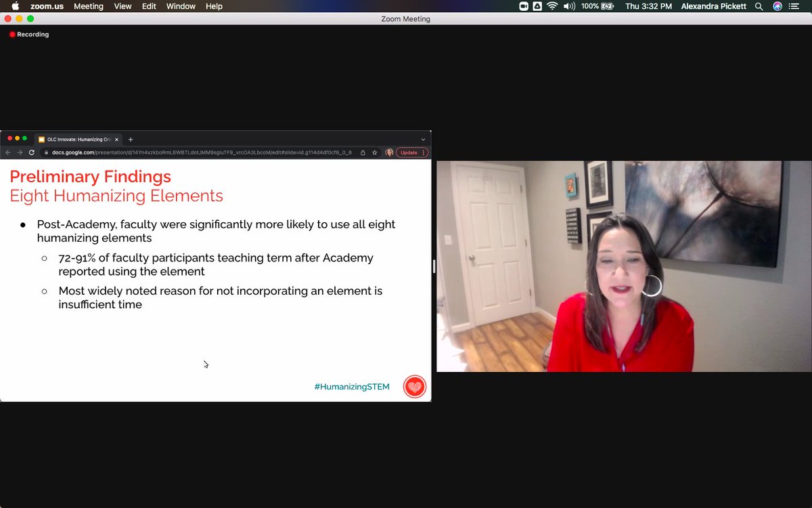Click the Google Drive menu bar icon
Viewport: 812px width, 508px height.
(x=537, y=6)
